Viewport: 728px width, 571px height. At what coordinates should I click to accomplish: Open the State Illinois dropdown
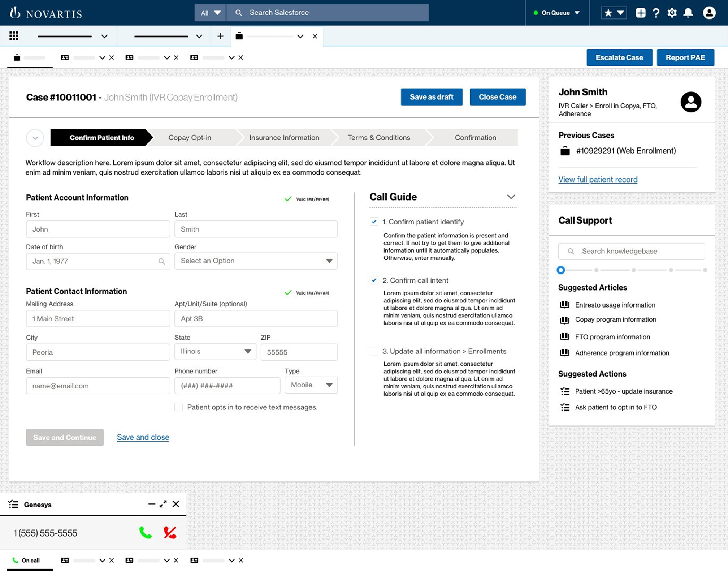click(215, 352)
